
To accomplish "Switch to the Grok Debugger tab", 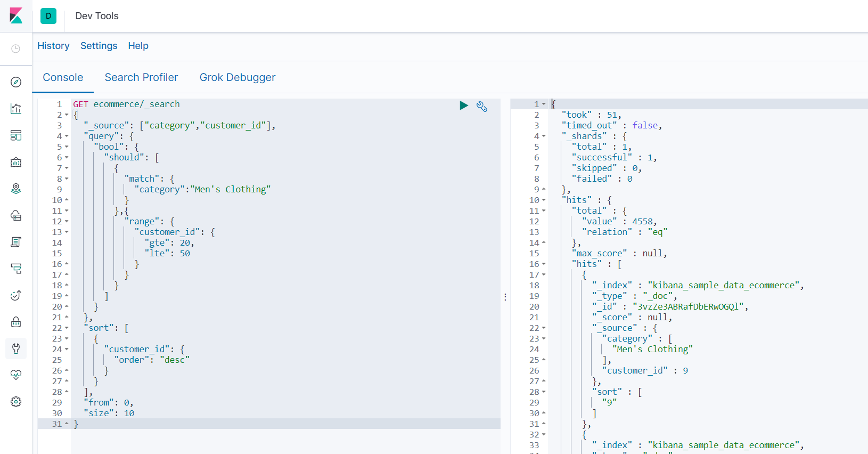I will tap(238, 77).
